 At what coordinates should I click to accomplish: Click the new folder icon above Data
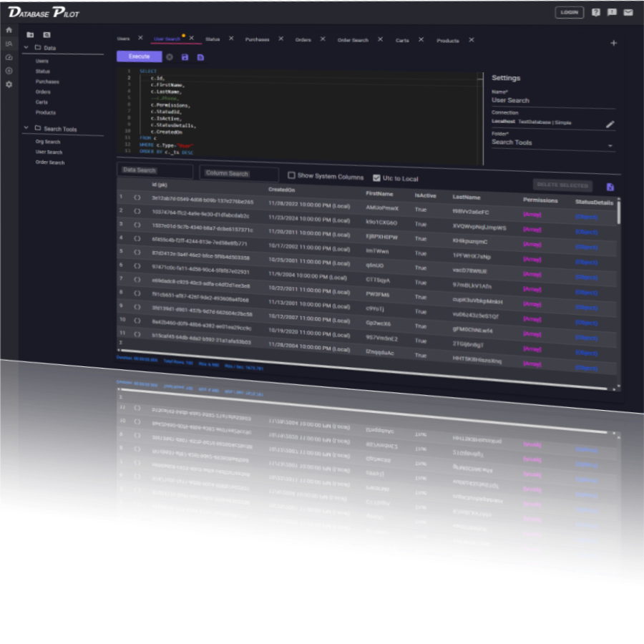pyautogui.click(x=30, y=35)
